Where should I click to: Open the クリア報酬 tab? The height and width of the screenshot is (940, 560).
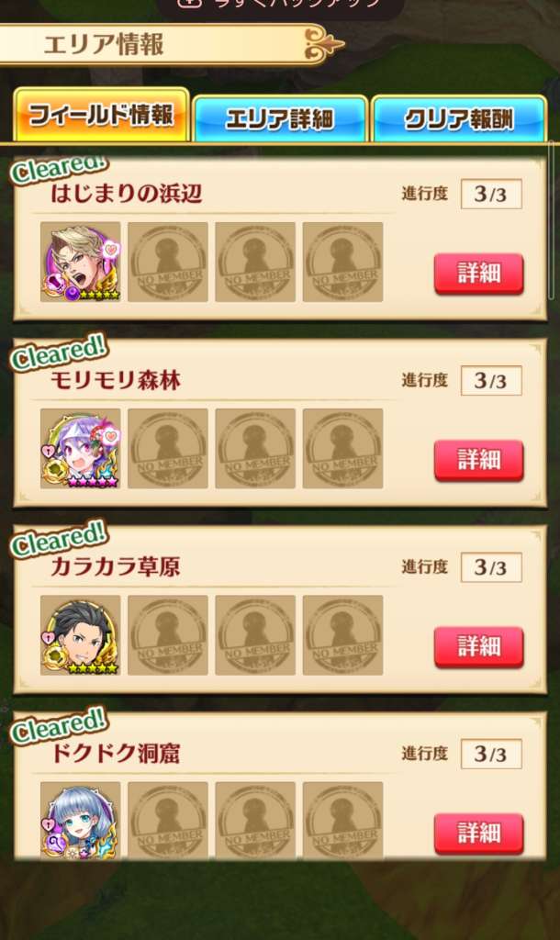click(x=459, y=118)
